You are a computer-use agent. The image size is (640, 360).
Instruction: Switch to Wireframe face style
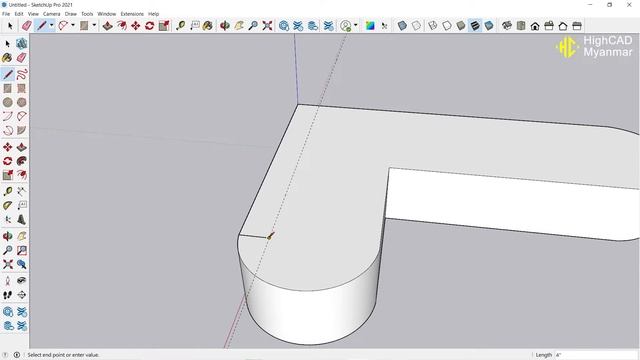click(x=433, y=26)
